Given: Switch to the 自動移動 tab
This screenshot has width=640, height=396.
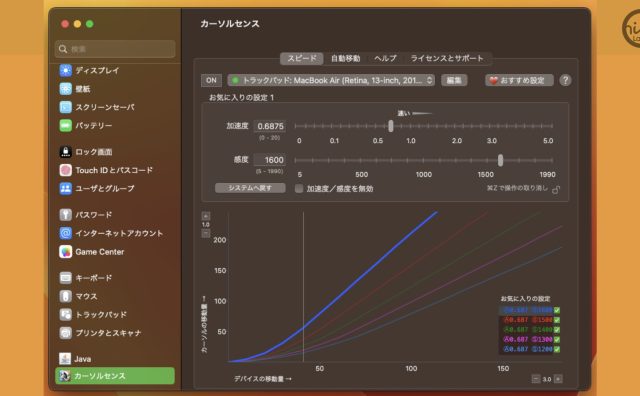Looking at the screenshot, I should (x=345, y=58).
